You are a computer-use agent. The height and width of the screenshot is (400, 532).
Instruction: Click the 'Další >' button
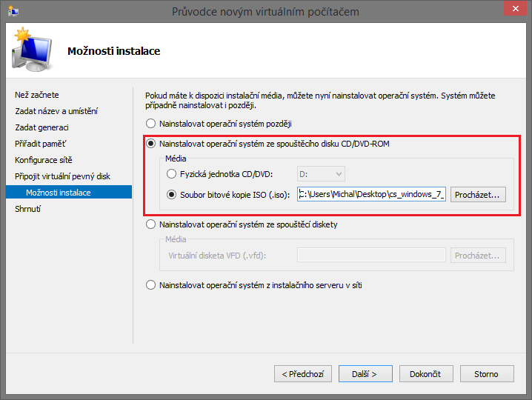[x=365, y=374]
